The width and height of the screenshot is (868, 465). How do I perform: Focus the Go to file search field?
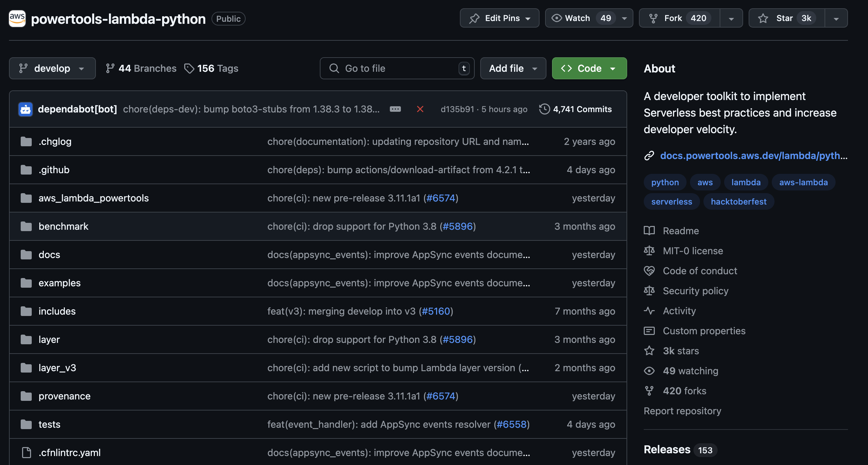[397, 68]
